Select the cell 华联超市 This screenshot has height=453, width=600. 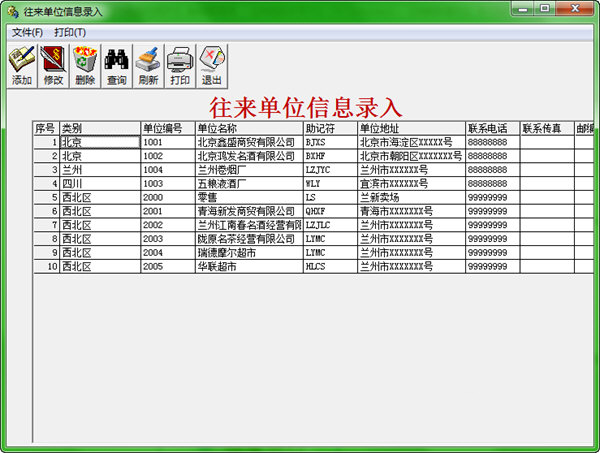click(249, 266)
